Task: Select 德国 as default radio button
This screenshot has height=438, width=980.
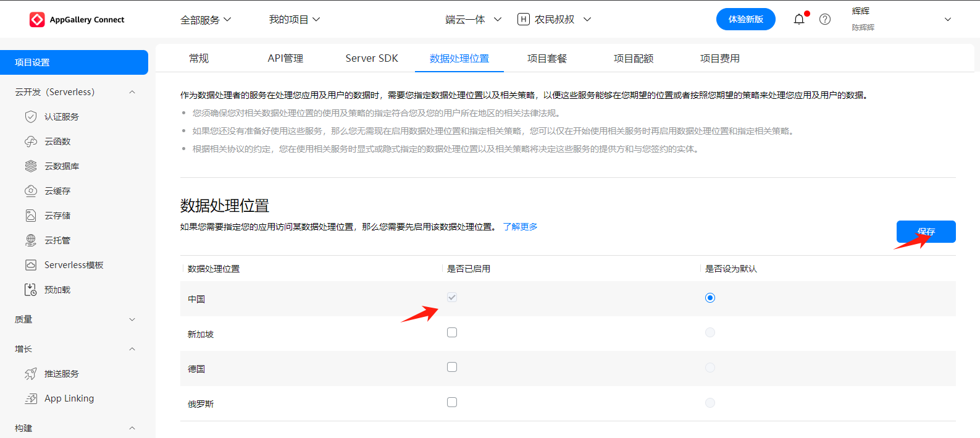Action: (710, 368)
